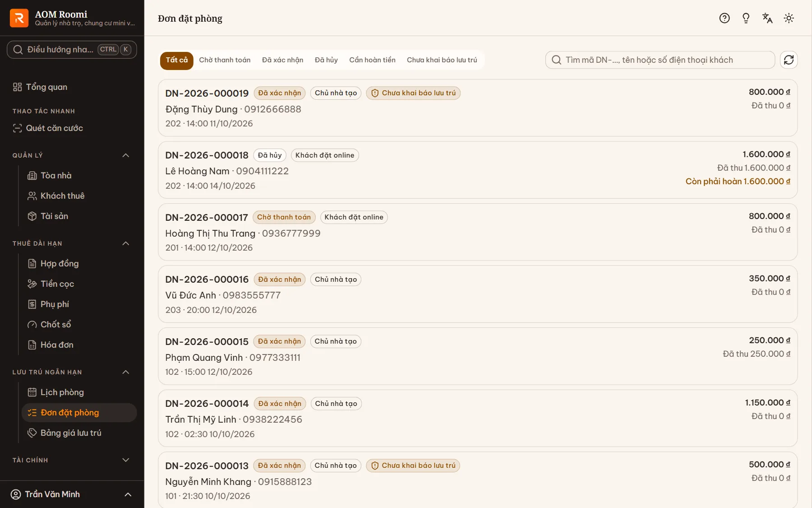Open Hợp đồng contracts page

tap(79, 264)
